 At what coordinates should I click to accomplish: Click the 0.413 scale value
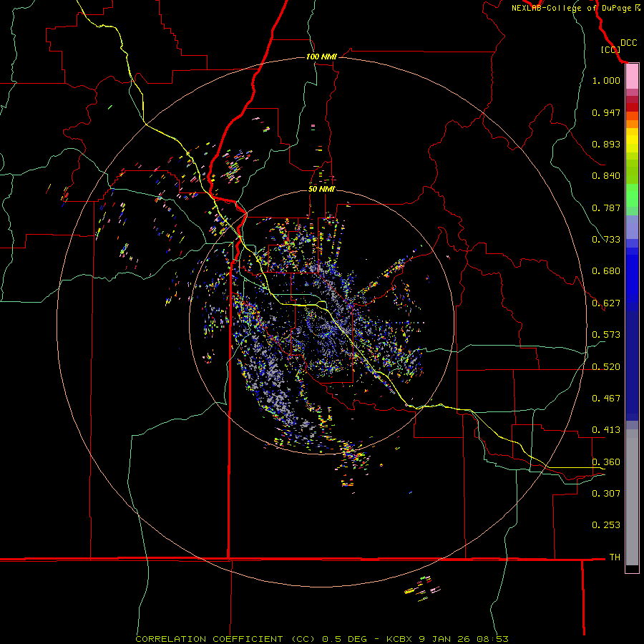(x=606, y=430)
